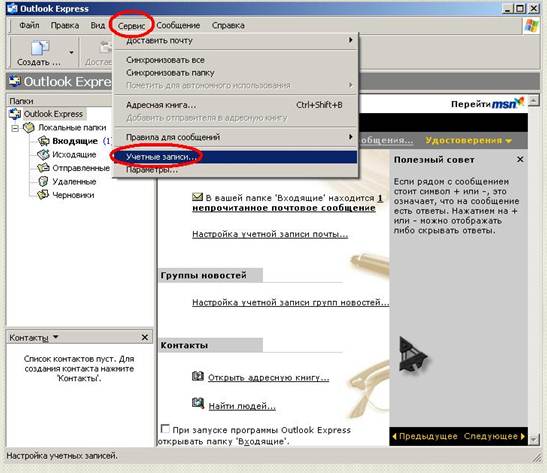Click the find people icon
Screen dimensions: 547x473
(x=198, y=403)
